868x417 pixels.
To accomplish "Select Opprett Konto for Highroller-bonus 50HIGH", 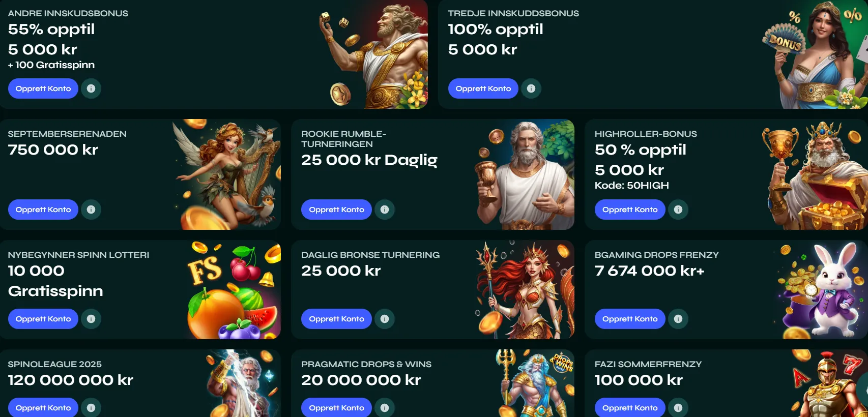I will click(630, 210).
